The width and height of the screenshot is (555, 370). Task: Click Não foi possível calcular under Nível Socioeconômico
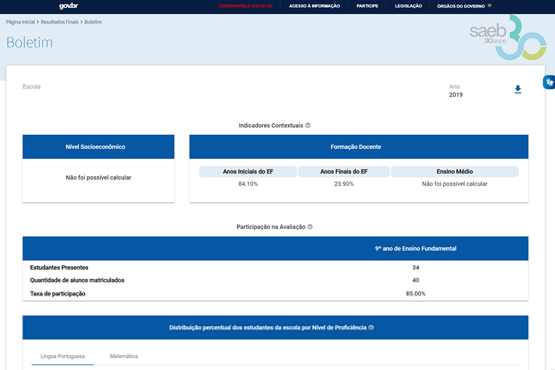click(98, 177)
